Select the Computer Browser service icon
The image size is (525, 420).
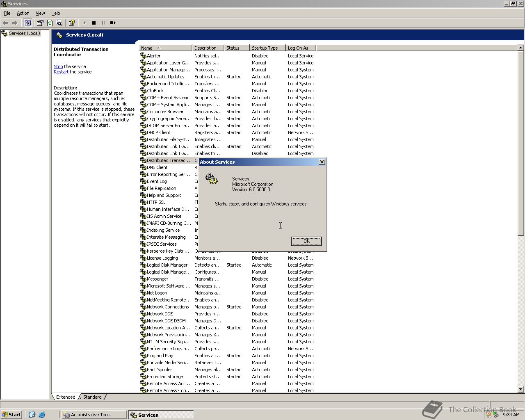click(x=143, y=111)
